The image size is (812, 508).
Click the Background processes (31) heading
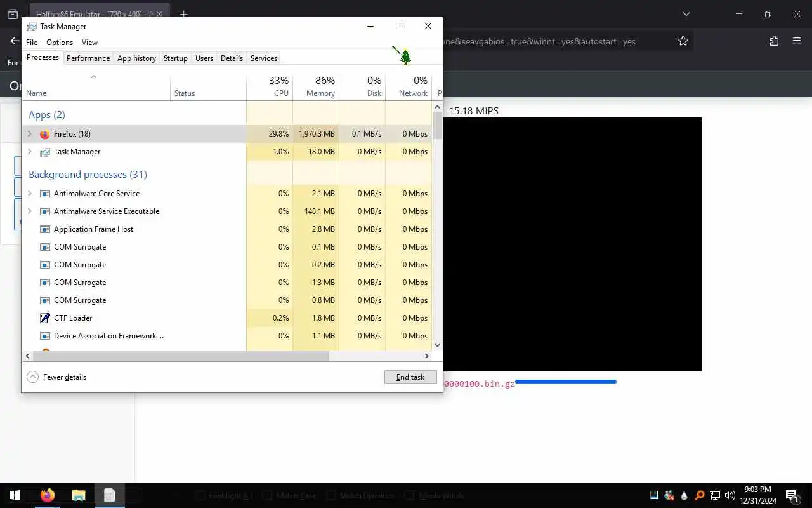point(88,175)
